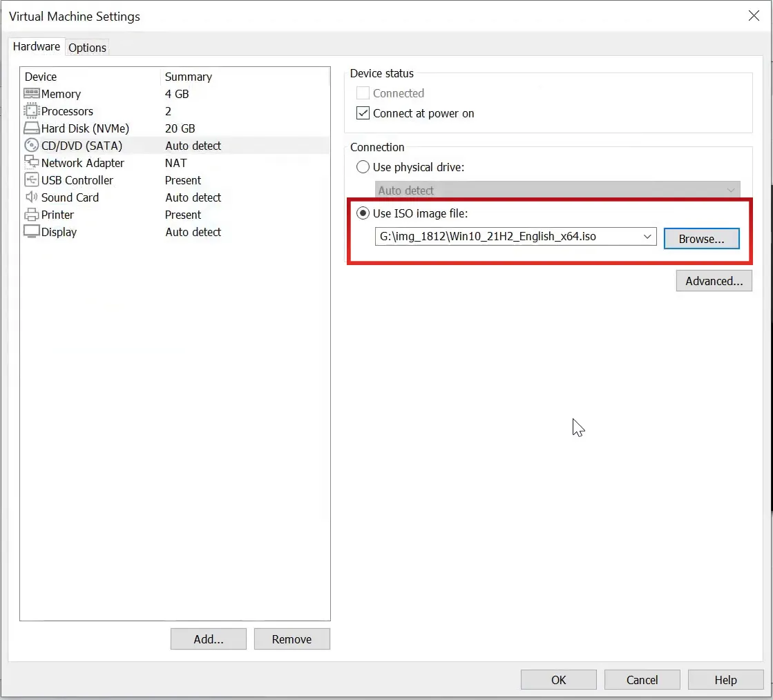Image resolution: width=773 pixels, height=700 pixels.
Task: Click the Processors chip icon
Action: tap(32, 111)
